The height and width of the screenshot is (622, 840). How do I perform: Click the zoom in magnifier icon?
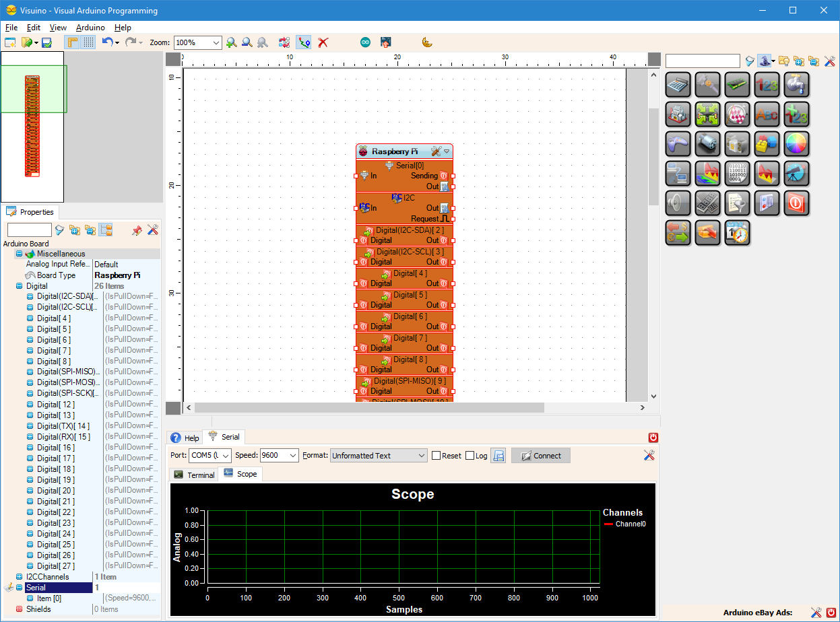click(232, 42)
